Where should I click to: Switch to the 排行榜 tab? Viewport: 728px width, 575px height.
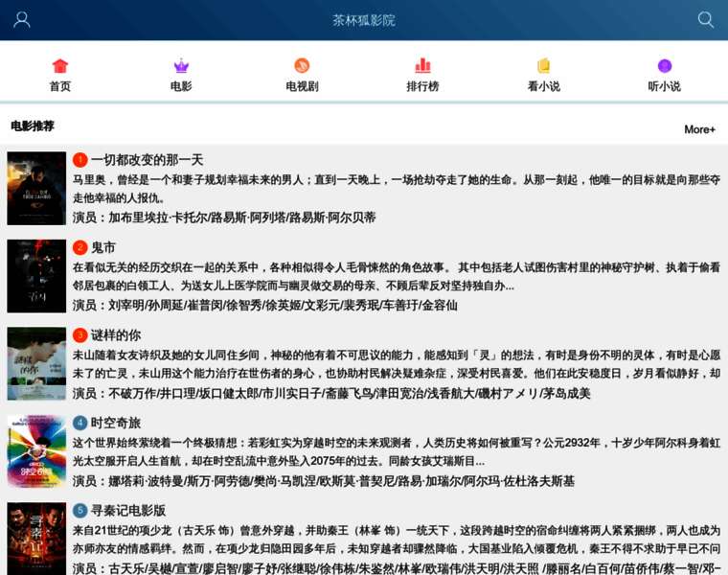(x=422, y=86)
